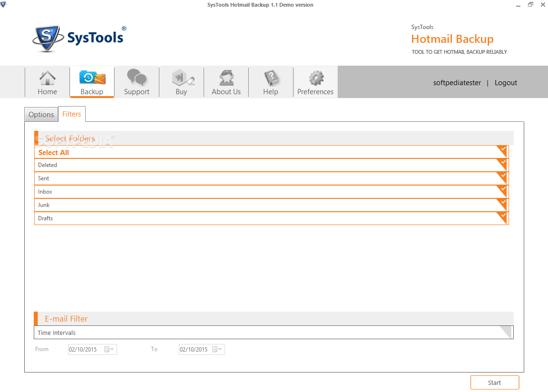
Task: Click the Hotmail Backup product title
Action: click(x=452, y=39)
